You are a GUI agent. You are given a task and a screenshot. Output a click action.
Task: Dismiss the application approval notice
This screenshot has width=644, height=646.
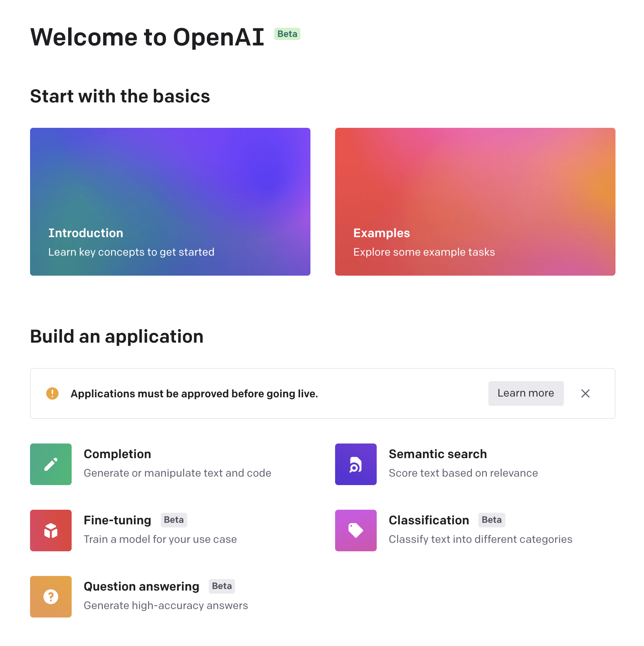pyautogui.click(x=585, y=393)
